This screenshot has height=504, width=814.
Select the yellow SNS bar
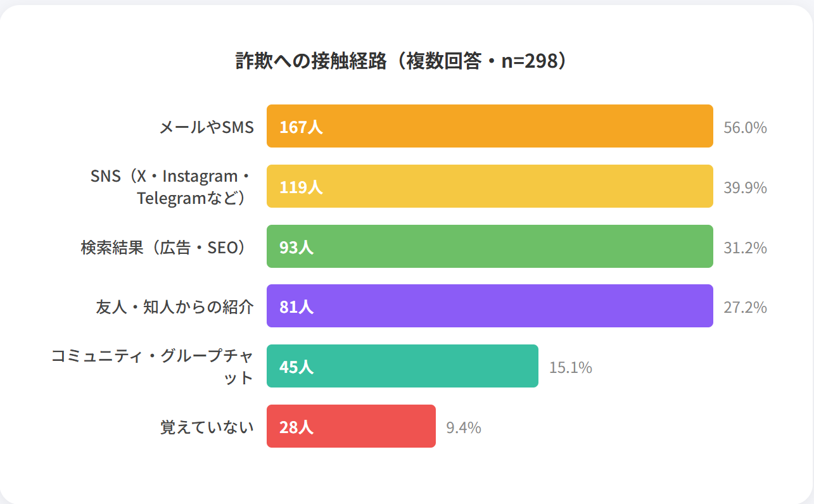pyautogui.click(x=490, y=186)
